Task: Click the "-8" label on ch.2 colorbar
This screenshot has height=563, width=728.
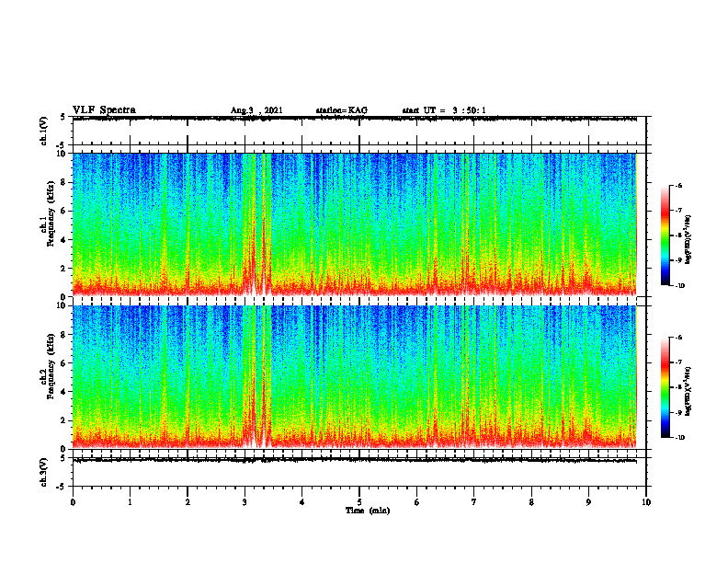Action: pos(678,387)
